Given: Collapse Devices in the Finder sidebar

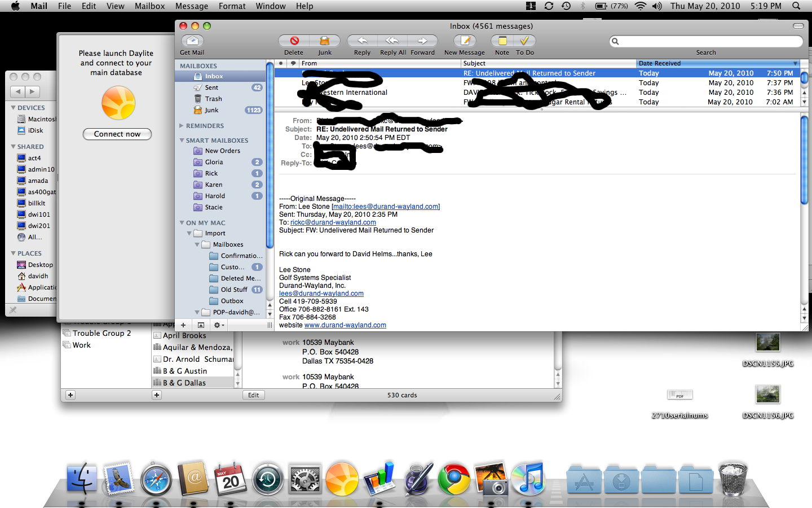Looking at the screenshot, I should pyautogui.click(x=13, y=108).
